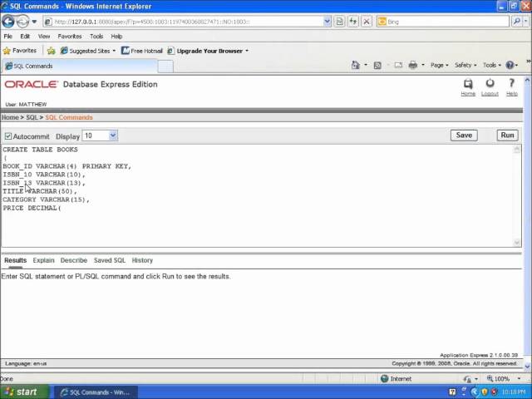Image resolution: width=532 pixels, height=399 pixels.
Task: Click the taskbar clock
Action: pos(514,392)
